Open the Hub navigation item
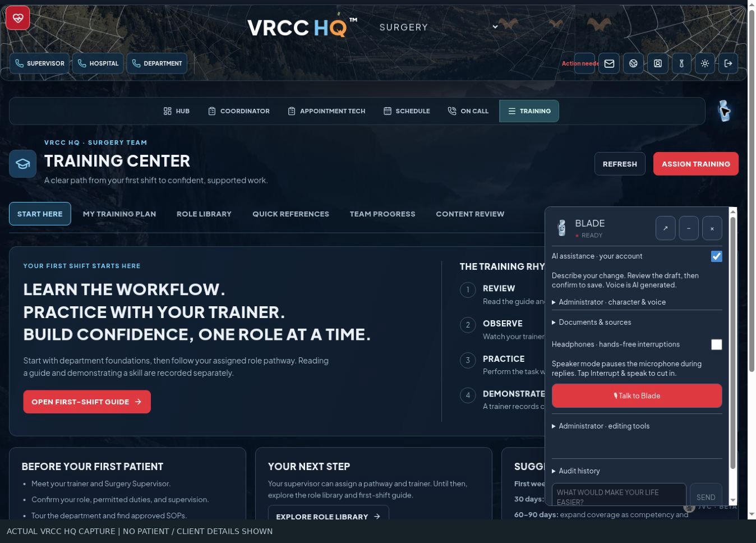The image size is (756, 543). (x=177, y=111)
